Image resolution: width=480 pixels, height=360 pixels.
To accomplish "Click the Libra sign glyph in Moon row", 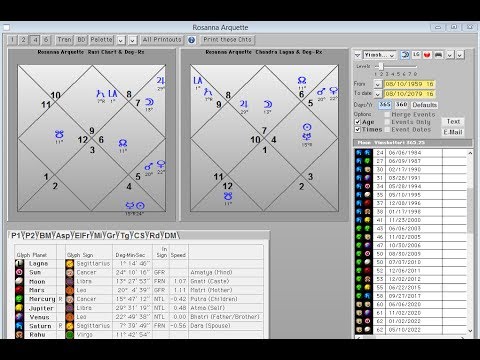I will [x=69, y=281].
